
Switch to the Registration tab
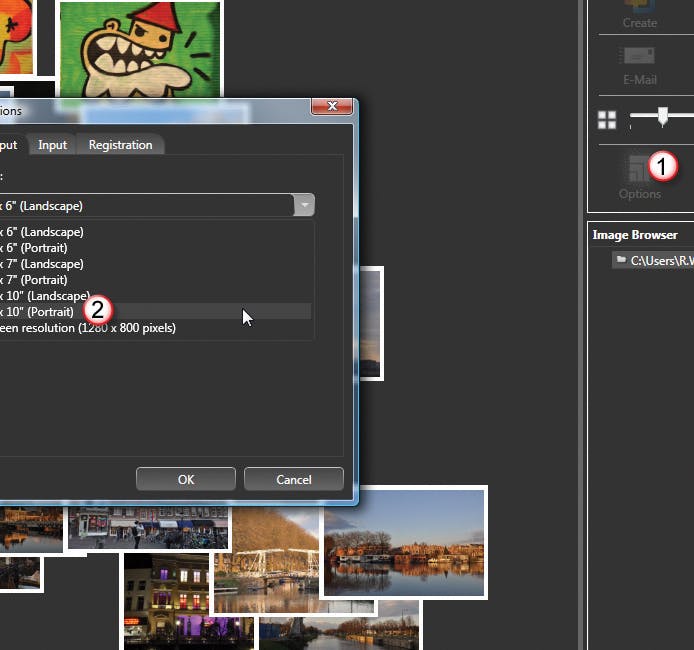pos(120,145)
